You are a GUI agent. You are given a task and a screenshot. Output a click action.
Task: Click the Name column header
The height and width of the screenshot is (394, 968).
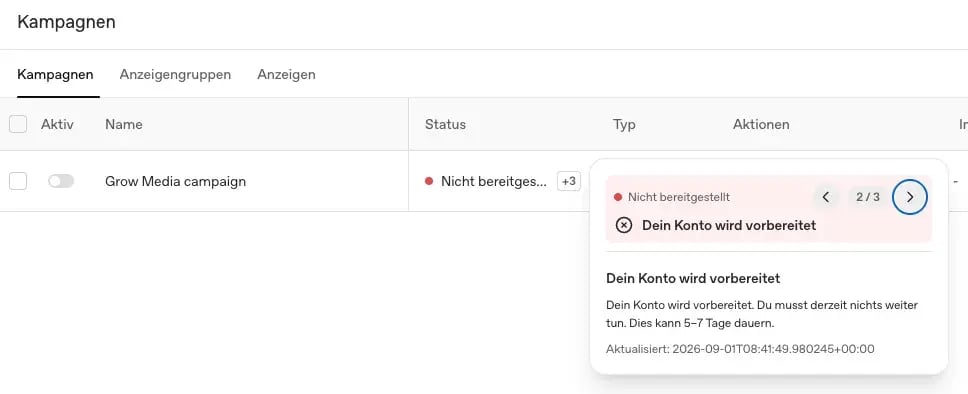123,124
